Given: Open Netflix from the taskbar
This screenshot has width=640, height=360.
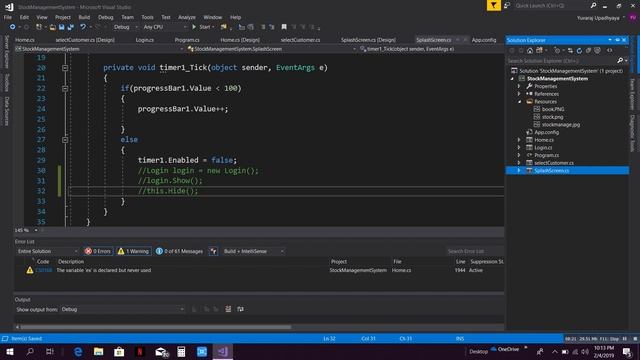Looking at the screenshot, I should click(x=140, y=351).
